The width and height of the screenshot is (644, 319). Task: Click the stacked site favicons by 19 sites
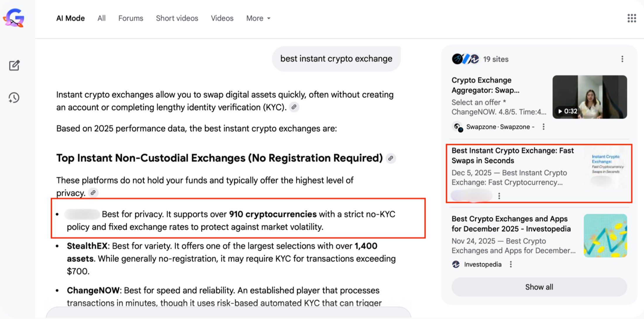[466, 59]
